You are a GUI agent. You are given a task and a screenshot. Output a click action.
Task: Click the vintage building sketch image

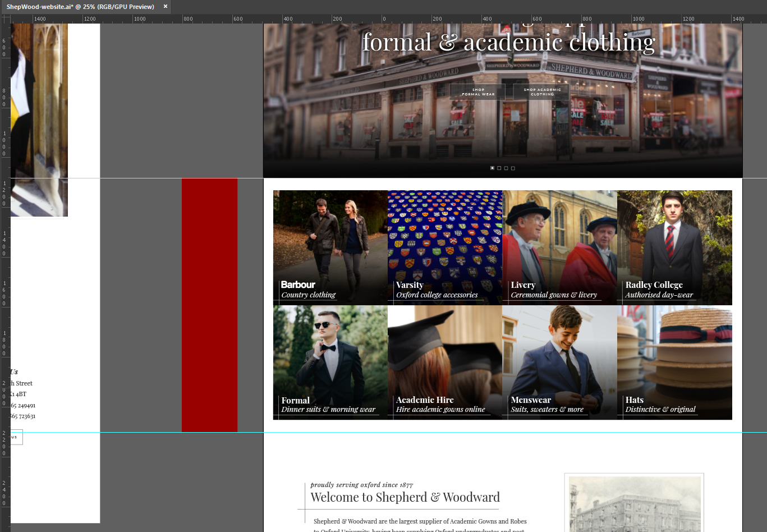pos(634,504)
